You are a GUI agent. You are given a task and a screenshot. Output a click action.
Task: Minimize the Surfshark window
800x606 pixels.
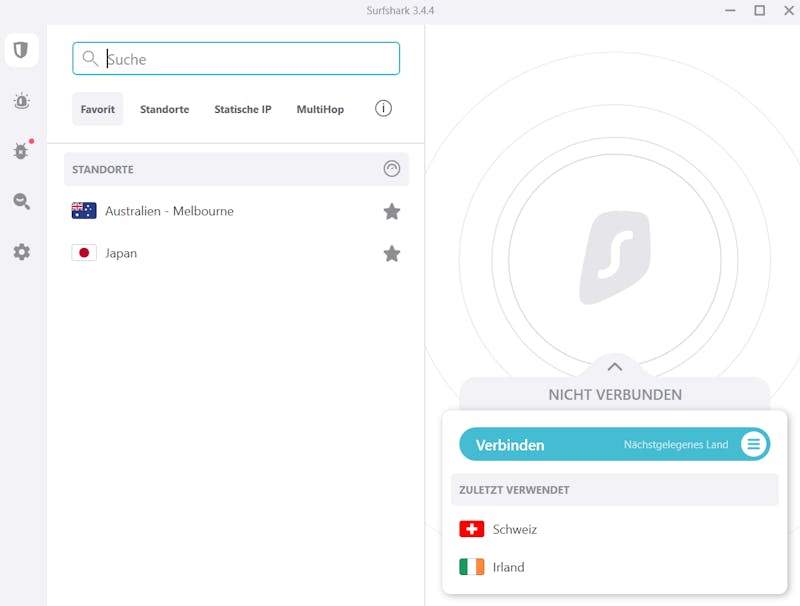coord(730,10)
